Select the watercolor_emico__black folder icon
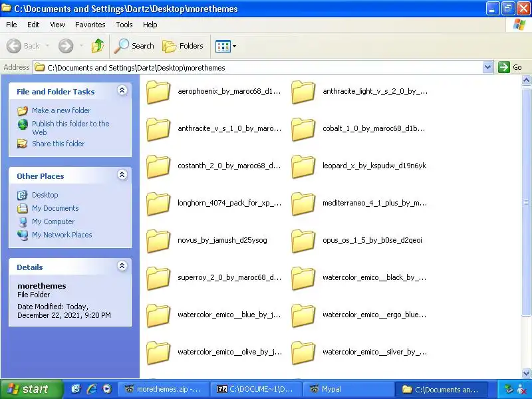Image resolution: width=532 pixels, height=399 pixels. coord(303,279)
